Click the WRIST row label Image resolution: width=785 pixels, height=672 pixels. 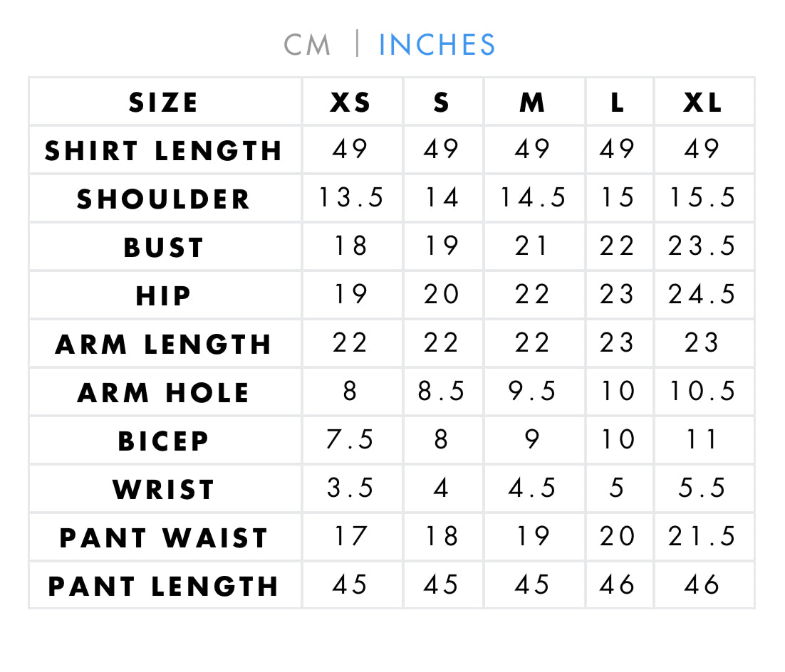click(164, 490)
